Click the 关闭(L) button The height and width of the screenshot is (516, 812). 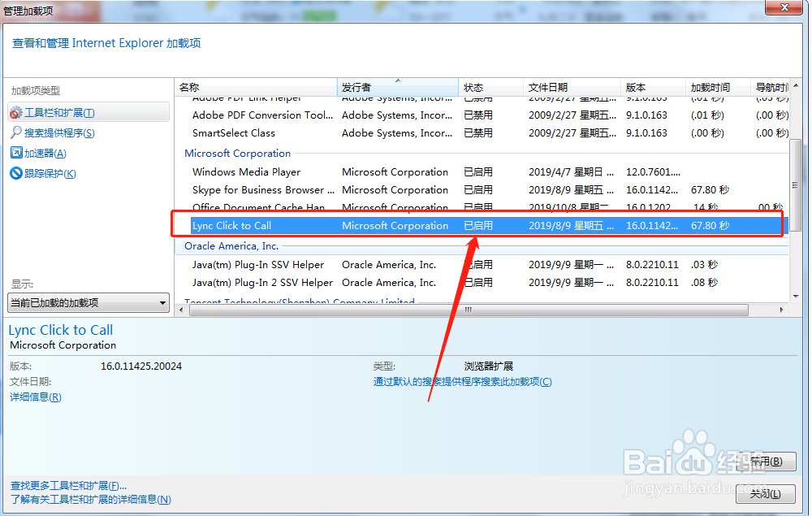click(x=766, y=494)
